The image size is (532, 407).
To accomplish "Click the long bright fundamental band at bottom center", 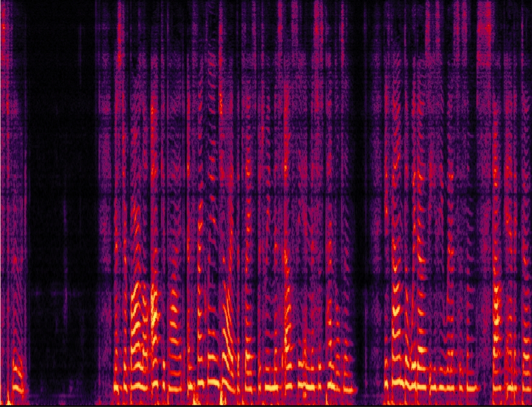I will (284, 386).
